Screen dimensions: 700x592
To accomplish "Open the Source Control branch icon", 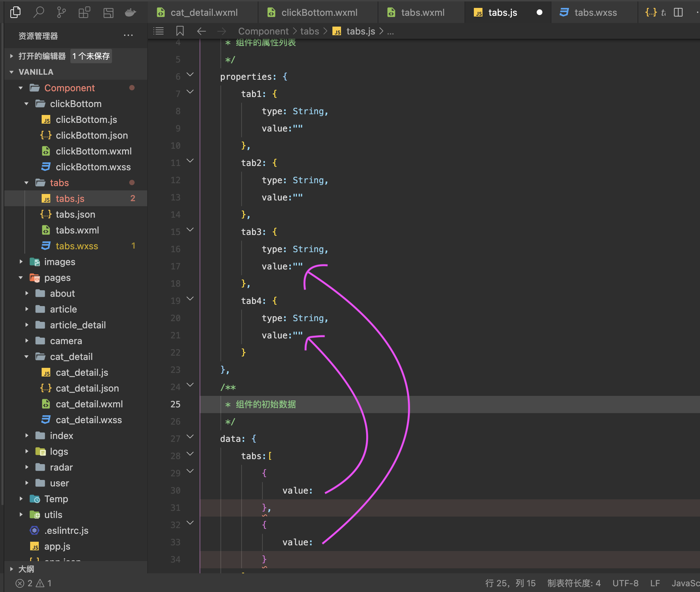I will pos(61,13).
